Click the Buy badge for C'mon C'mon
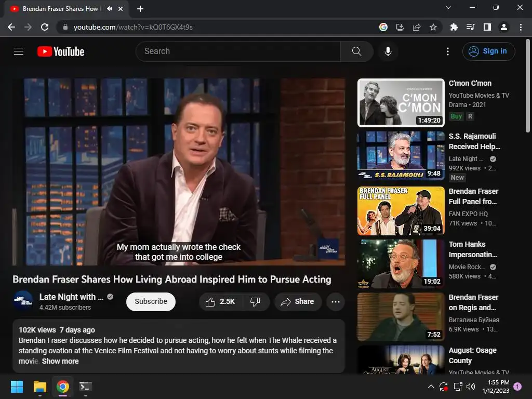Image resolution: width=532 pixels, height=399 pixels. (x=456, y=116)
